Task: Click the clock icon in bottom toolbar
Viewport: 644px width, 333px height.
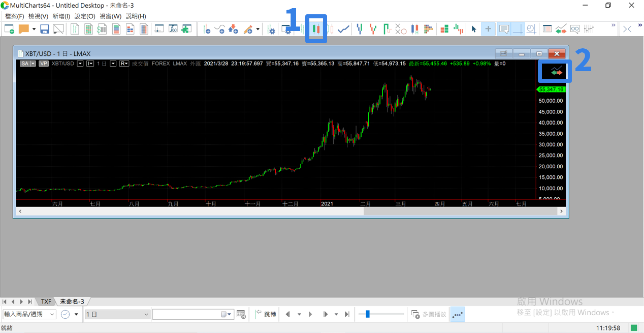Action: point(66,314)
